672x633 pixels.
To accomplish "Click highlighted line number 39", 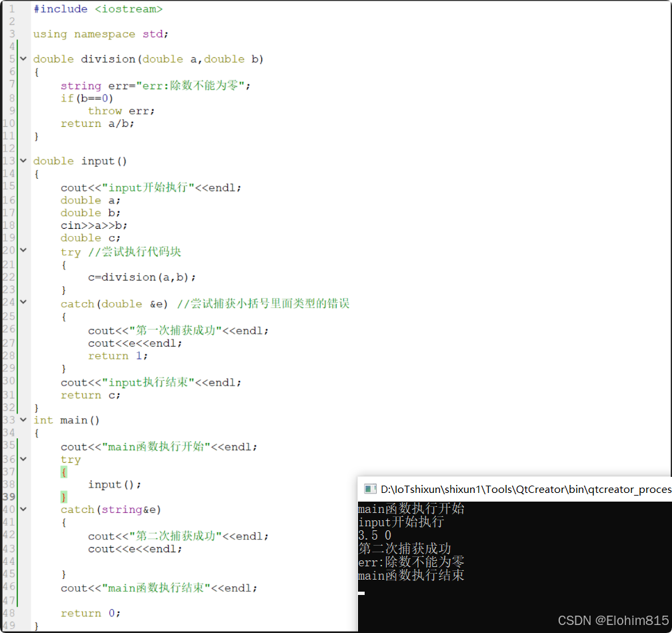I will [x=10, y=497].
